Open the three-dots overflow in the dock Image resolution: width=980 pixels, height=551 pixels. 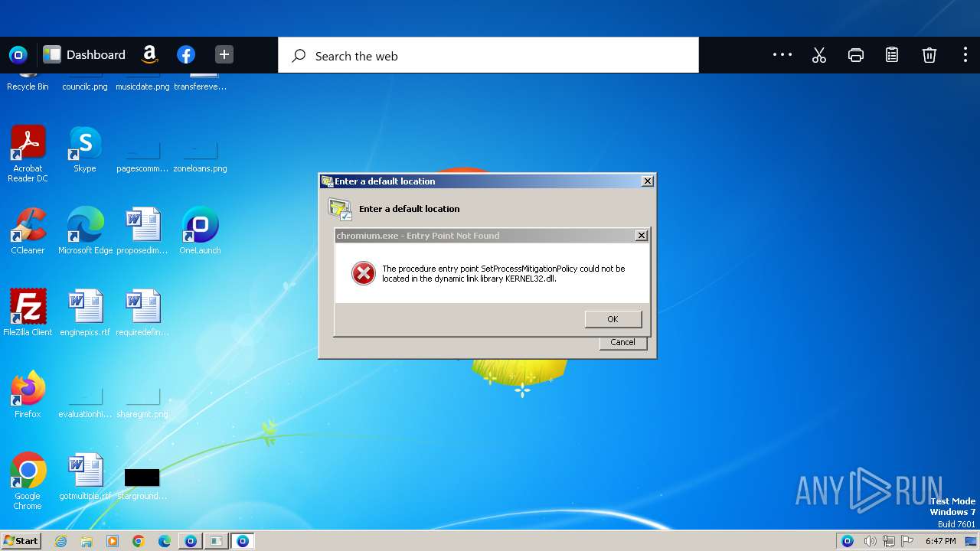point(782,54)
